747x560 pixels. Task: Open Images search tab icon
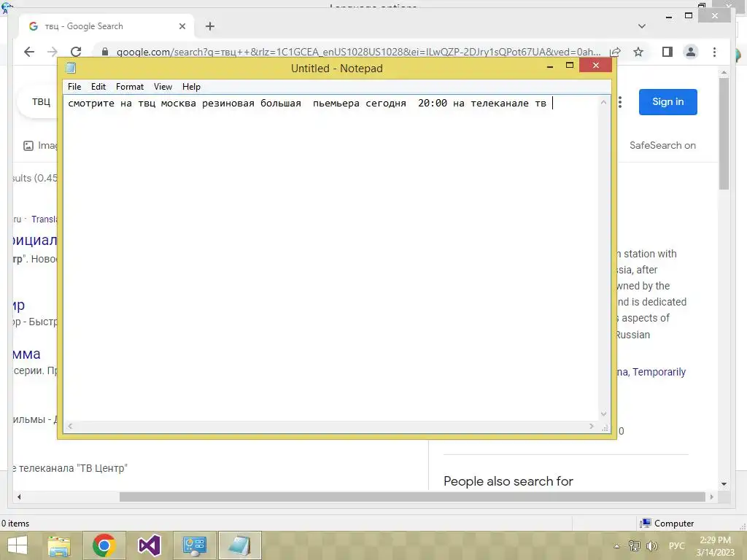(28, 146)
